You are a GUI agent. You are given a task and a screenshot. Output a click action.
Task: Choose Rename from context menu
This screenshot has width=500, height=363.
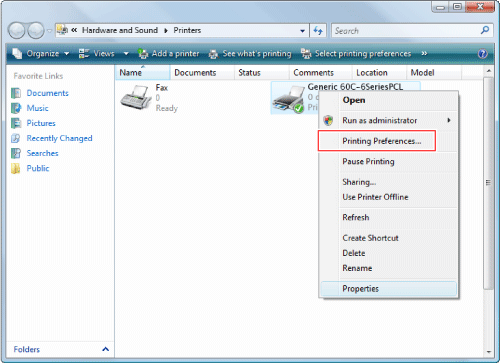tap(388, 268)
